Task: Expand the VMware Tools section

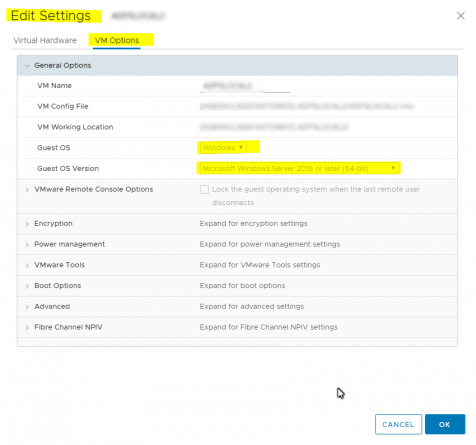Action: 27,265
